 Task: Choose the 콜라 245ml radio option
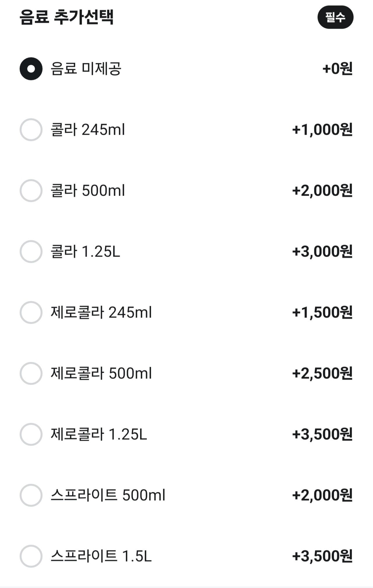(31, 129)
